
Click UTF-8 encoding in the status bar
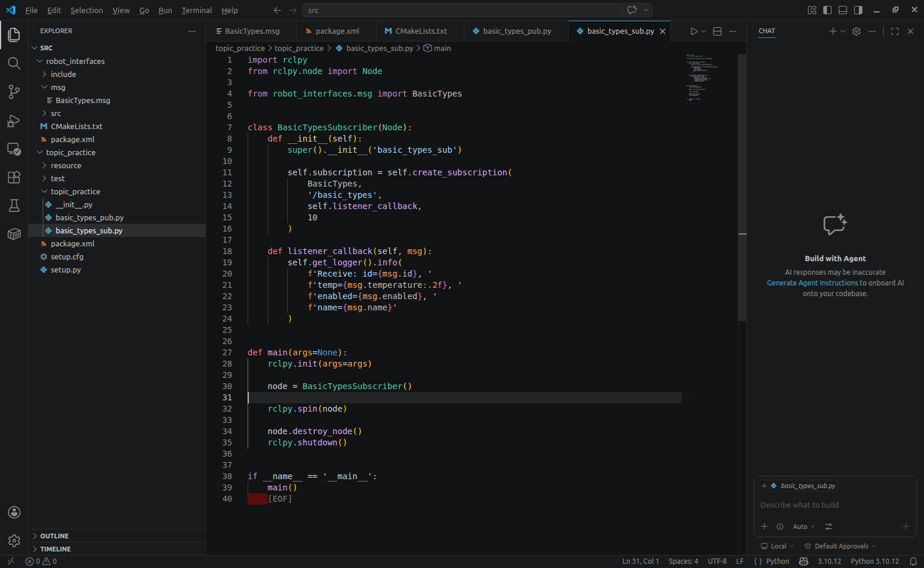(717, 561)
